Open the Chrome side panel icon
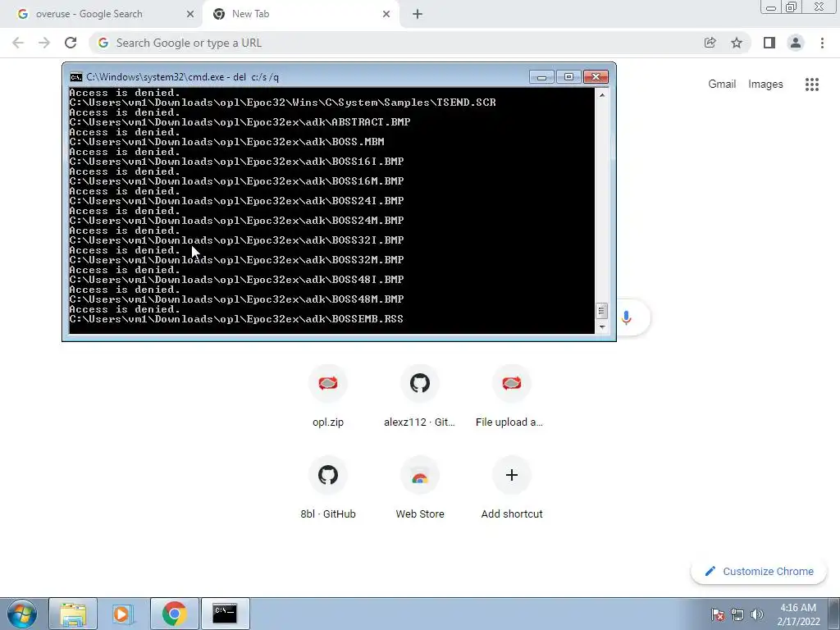The image size is (840, 630). (x=769, y=43)
